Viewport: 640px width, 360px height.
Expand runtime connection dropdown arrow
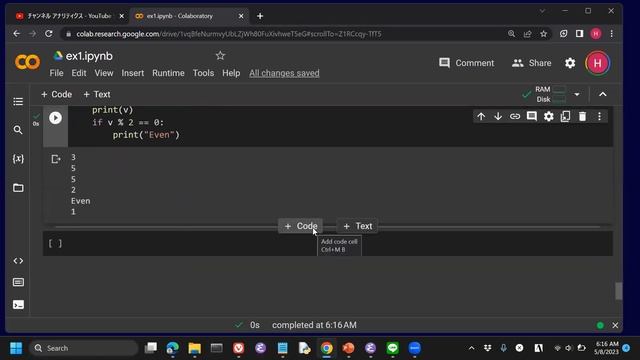point(577,94)
